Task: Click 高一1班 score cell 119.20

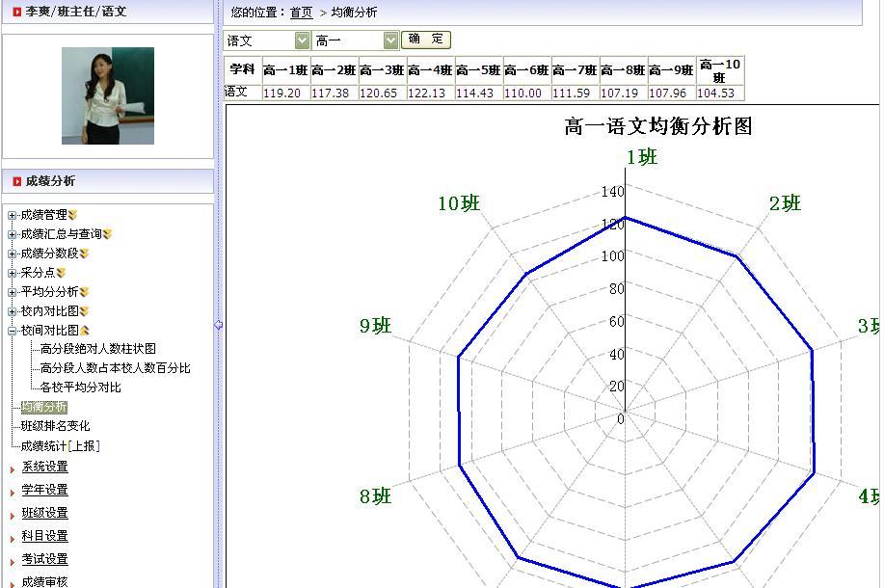Action: tap(285, 94)
